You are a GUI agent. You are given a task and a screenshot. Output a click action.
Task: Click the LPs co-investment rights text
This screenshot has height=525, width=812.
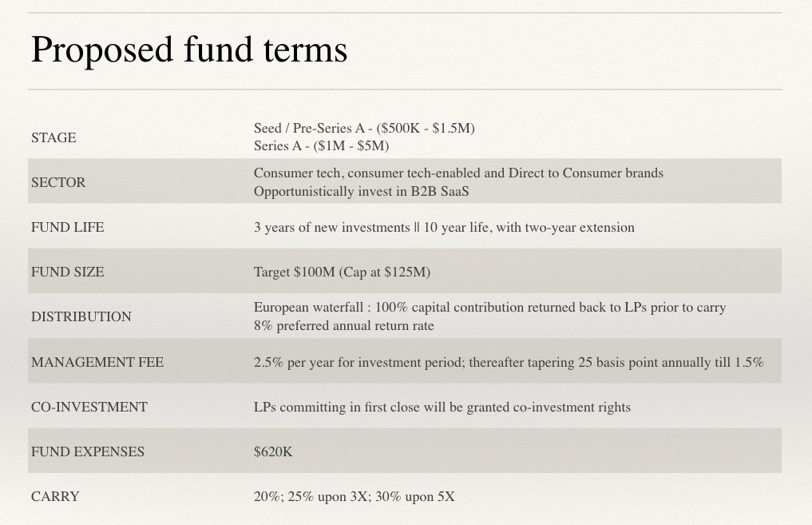(442, 407)
